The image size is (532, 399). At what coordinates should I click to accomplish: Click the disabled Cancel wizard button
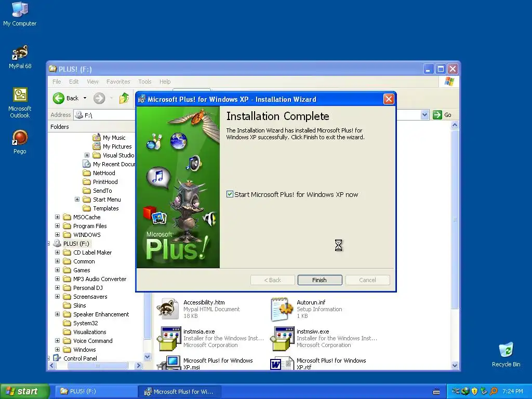click(367, 280)
